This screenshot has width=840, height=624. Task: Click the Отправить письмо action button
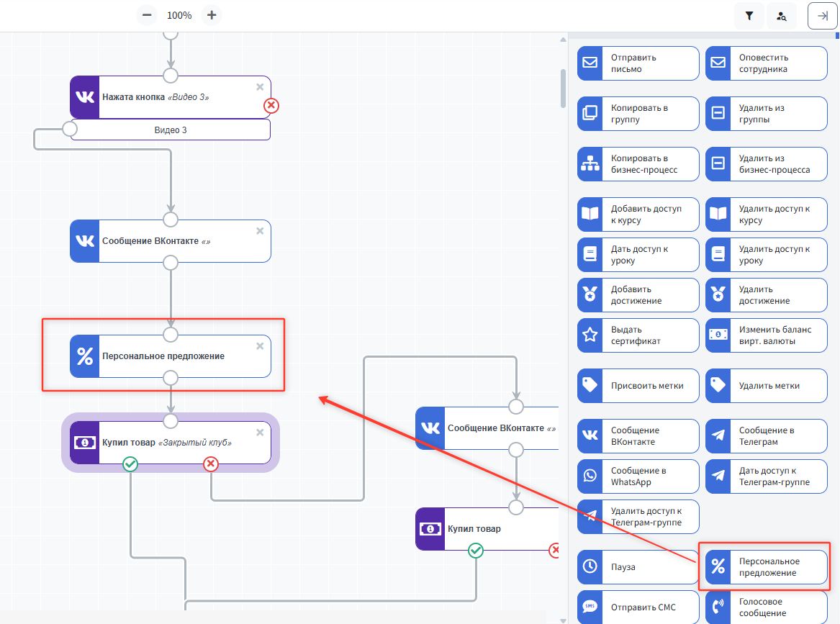638,63
